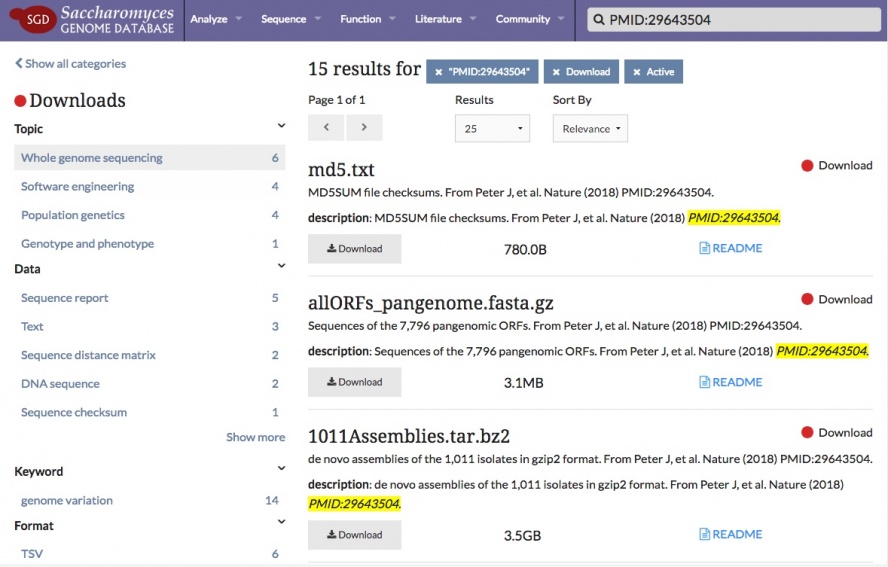Filter by genome variation keyword
888x567 pixels.
(150, 501)
